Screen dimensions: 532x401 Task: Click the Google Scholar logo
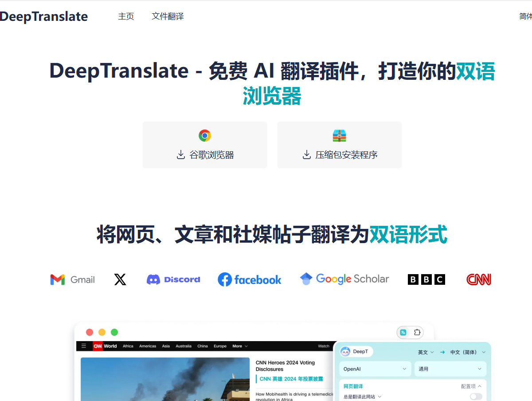pos(344,279)
